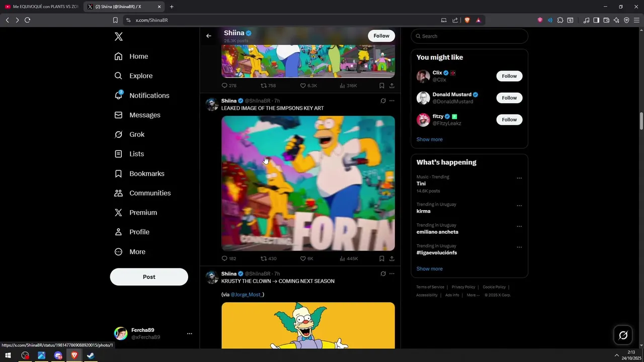Open more options on KRUSTY THE CLOWN post
The height and width of the screenshot is (362, 644).
coord(392,274)
